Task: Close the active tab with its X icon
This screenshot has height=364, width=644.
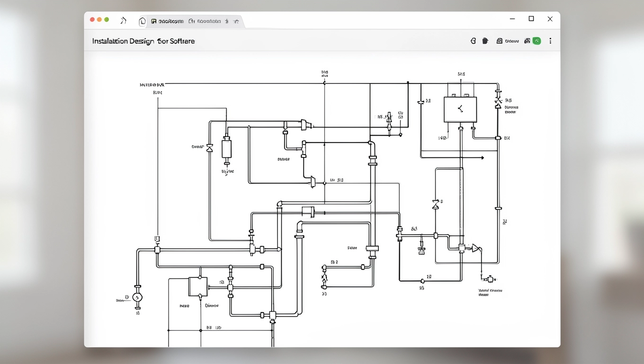Action: [236, 21]
